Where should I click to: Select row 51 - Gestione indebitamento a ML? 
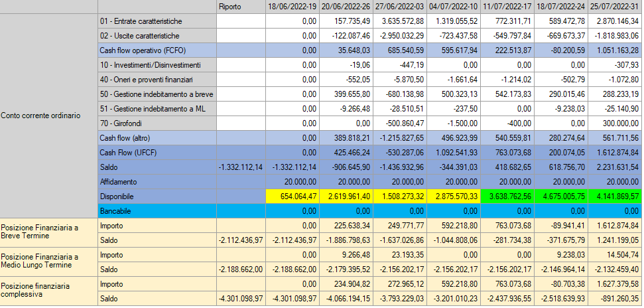click(157, 109)
